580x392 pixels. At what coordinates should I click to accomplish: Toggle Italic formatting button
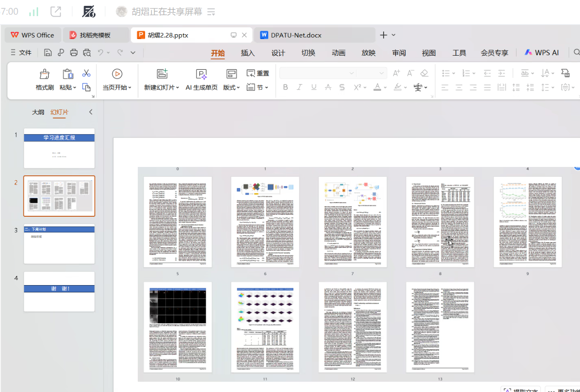[x=300, y=87]
